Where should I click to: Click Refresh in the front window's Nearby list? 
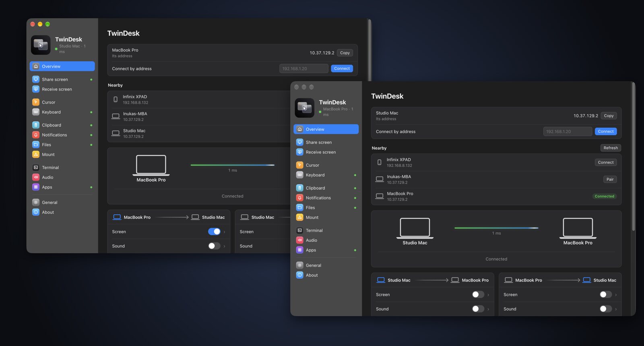click(x=611, y=148)
